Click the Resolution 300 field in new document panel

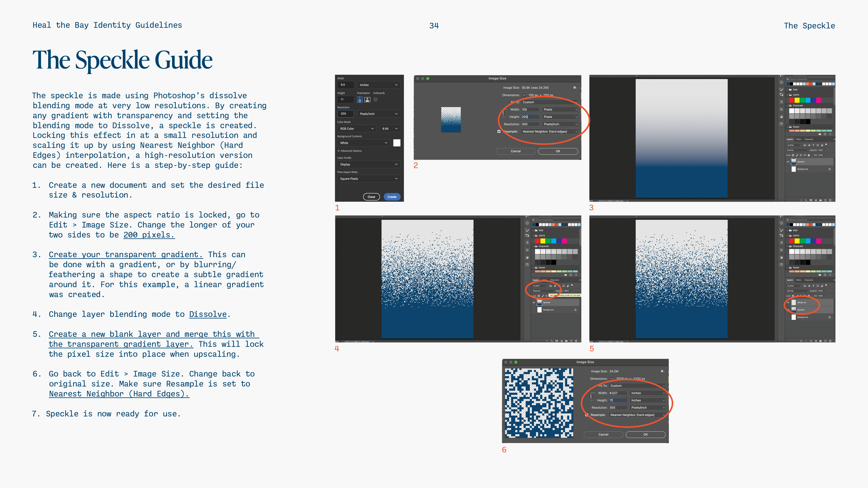coord(345,114)
